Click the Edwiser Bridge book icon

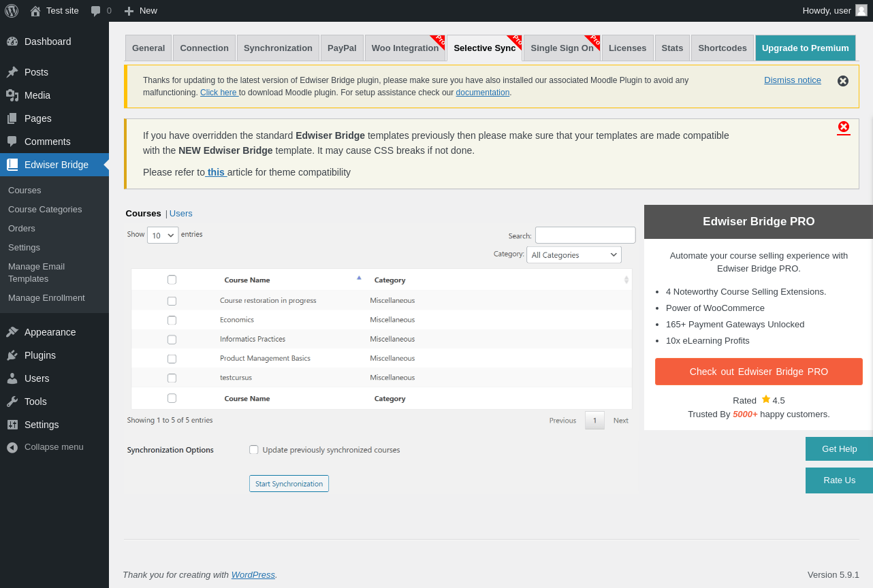click(12, 165)
